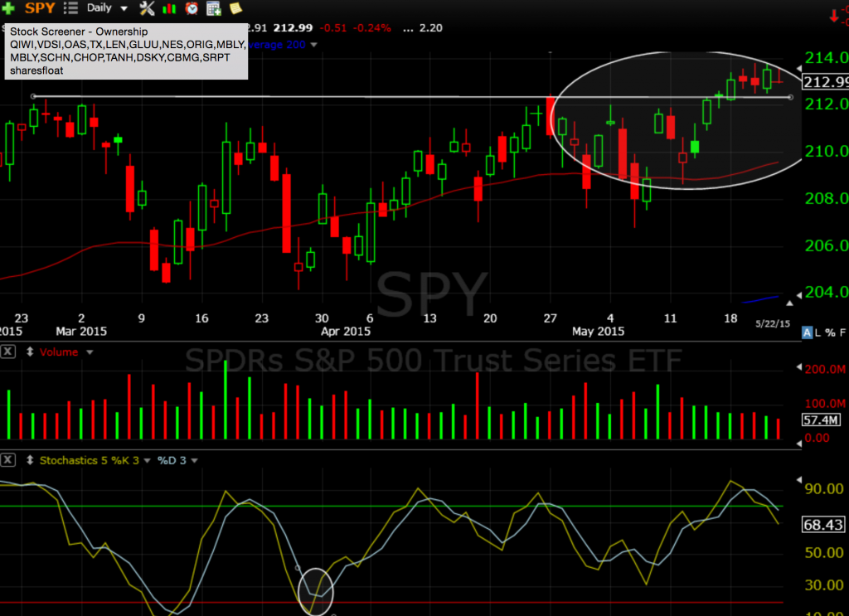Click the Stock Screener - Ownership tooltip title
The height and width of the screenshot is (616, 849).
[79, 32]
